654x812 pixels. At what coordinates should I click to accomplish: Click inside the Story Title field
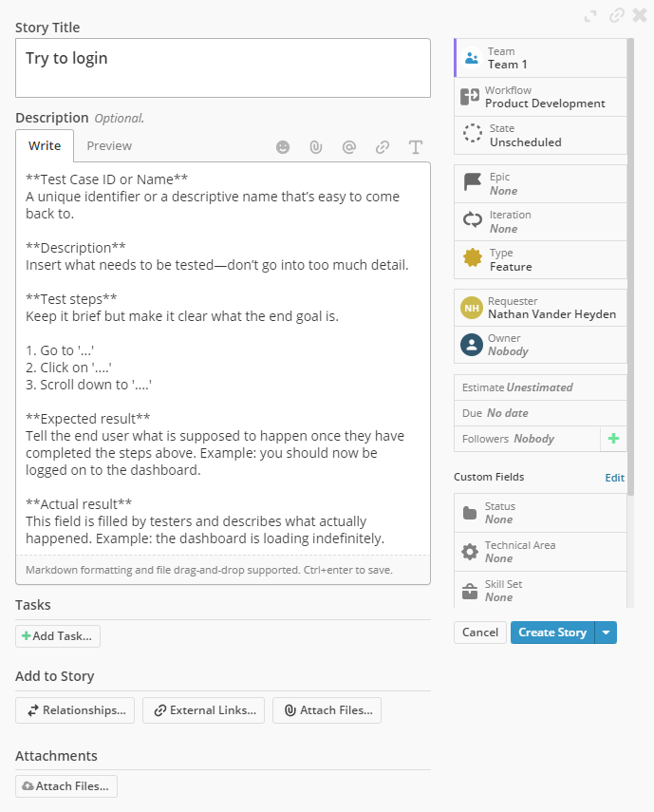221,67
